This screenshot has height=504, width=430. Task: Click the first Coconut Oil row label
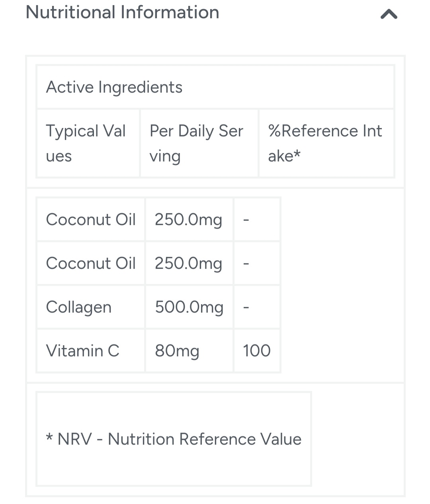click(x=91, y=220)
